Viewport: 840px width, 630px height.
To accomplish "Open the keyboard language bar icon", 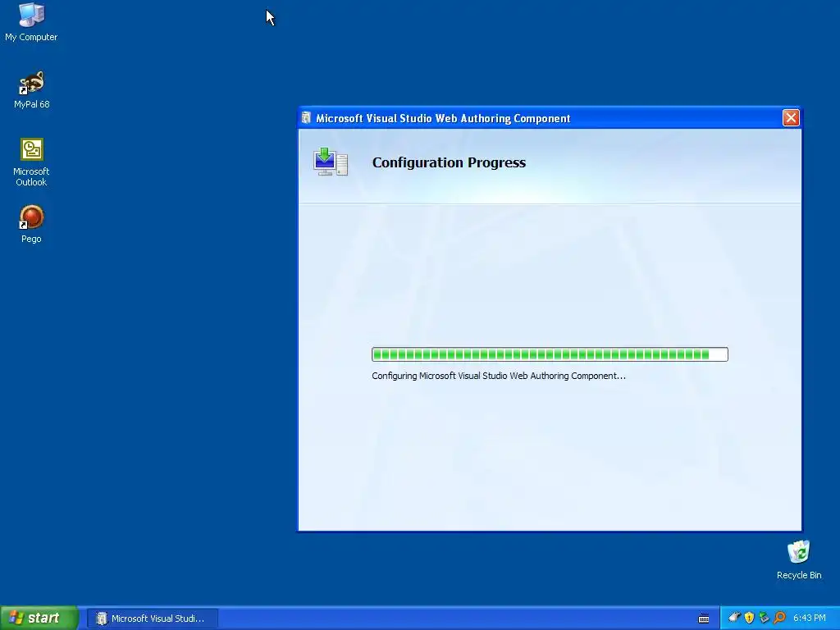I will 704,619.
